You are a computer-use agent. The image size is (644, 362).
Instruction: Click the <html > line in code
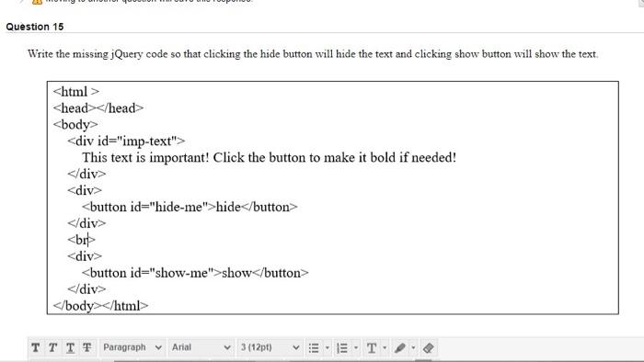(76, 92)
